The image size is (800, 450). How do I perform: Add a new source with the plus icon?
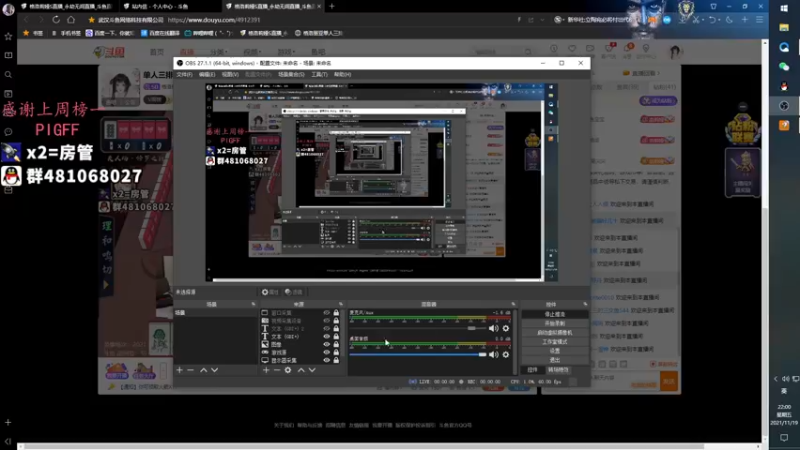[266, 370]
